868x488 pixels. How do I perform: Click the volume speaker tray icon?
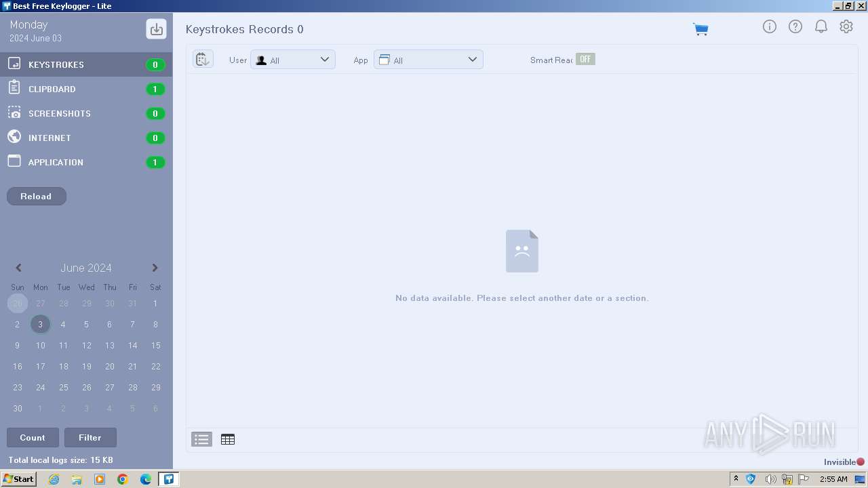click(x=770, y=479)
